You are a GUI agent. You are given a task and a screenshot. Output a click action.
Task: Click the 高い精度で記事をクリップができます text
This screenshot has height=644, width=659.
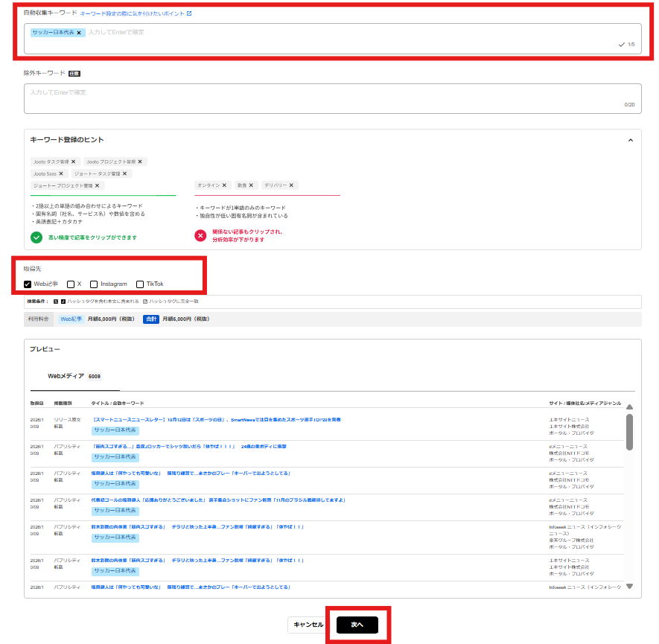(92, 237)
